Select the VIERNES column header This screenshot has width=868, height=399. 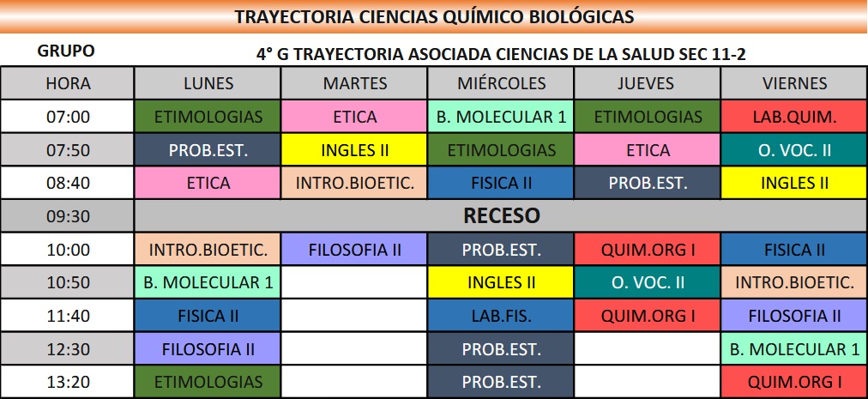(x=794, y=83)
